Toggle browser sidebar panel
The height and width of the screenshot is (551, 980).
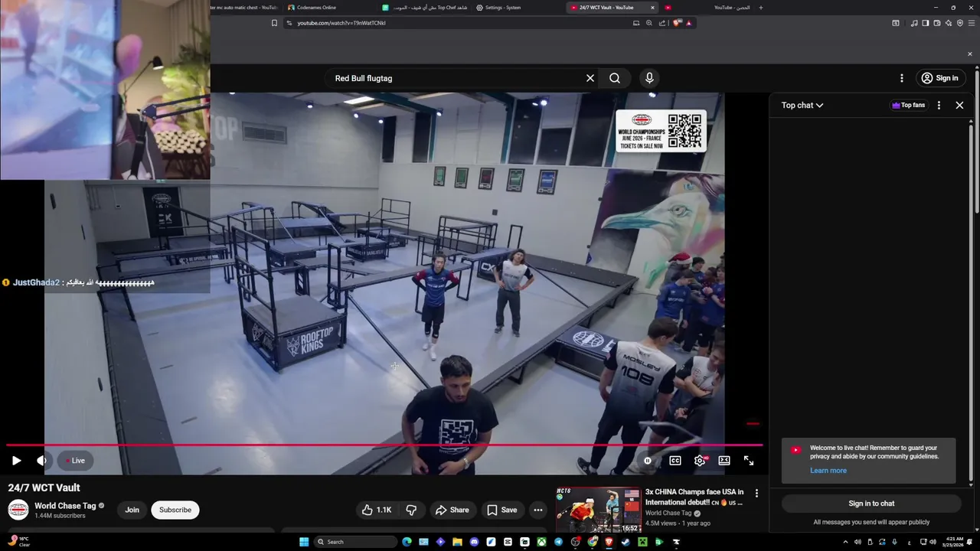(926, 23)
